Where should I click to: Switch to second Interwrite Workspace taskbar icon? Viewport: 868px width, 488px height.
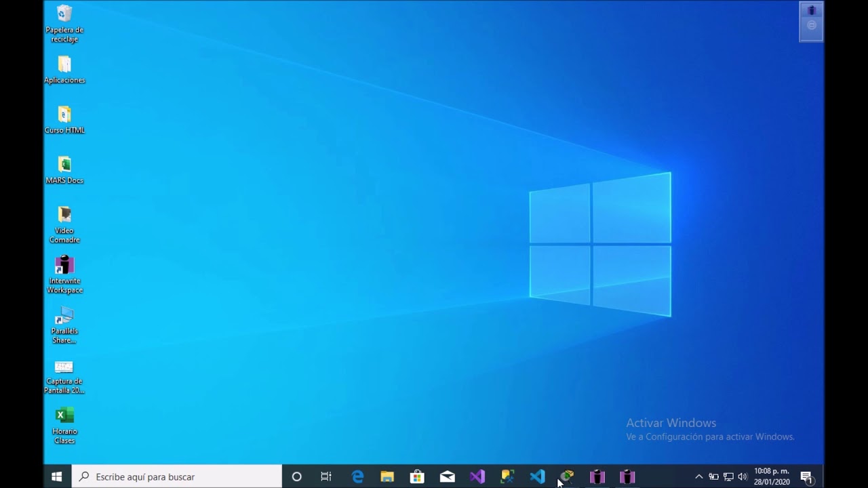627,476
